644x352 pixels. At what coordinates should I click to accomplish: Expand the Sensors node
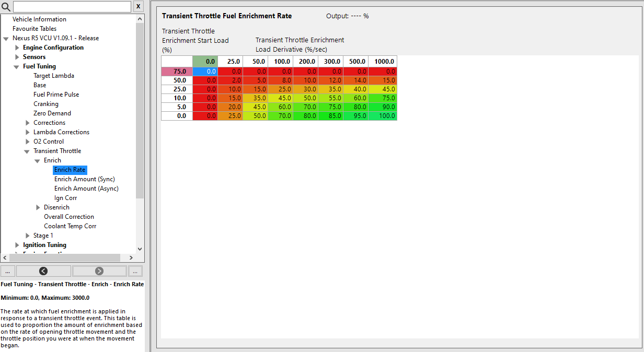[x=17, y=57]
